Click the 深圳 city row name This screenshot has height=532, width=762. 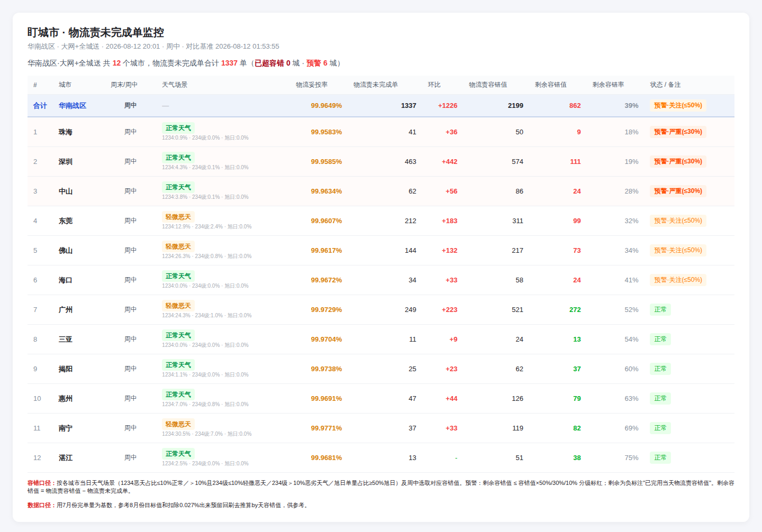click(x=66, y=162)
